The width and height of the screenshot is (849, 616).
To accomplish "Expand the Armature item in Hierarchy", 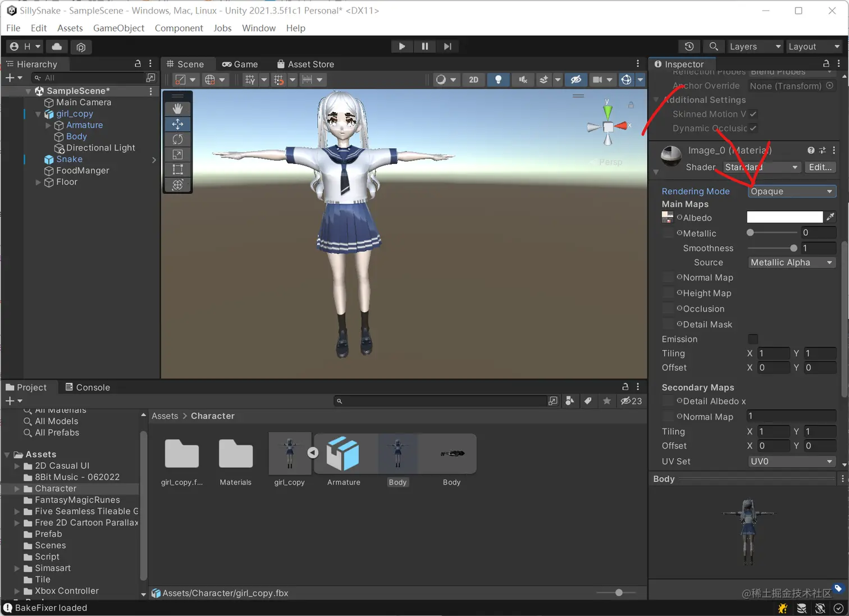I will pos(48,125).
